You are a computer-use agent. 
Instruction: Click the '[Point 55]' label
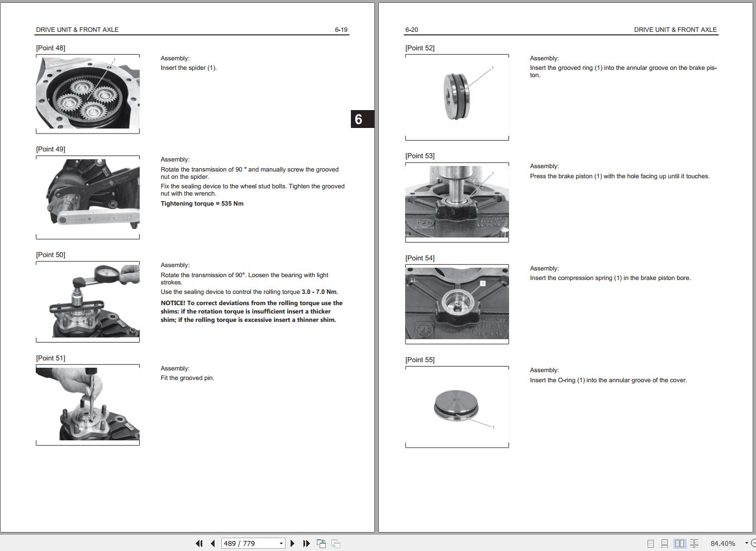(420, 360)
